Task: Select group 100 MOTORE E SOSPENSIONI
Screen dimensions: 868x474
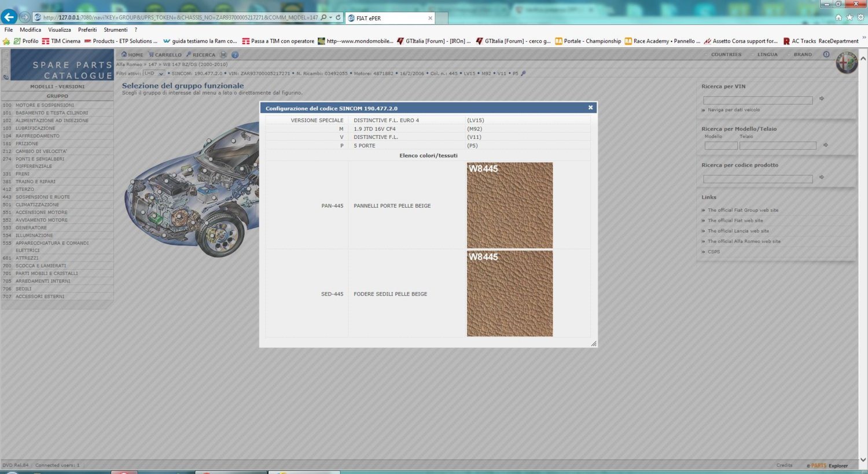Action: tap(57, 105)
